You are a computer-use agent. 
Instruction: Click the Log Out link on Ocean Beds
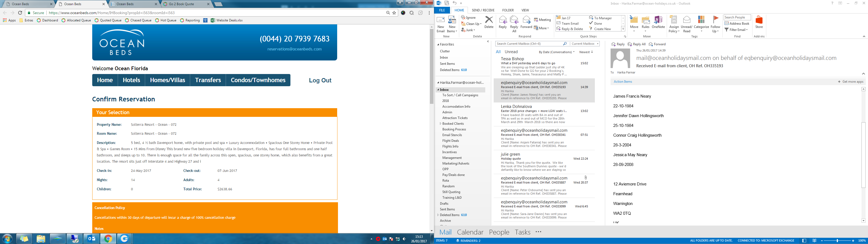click(320, 80)
